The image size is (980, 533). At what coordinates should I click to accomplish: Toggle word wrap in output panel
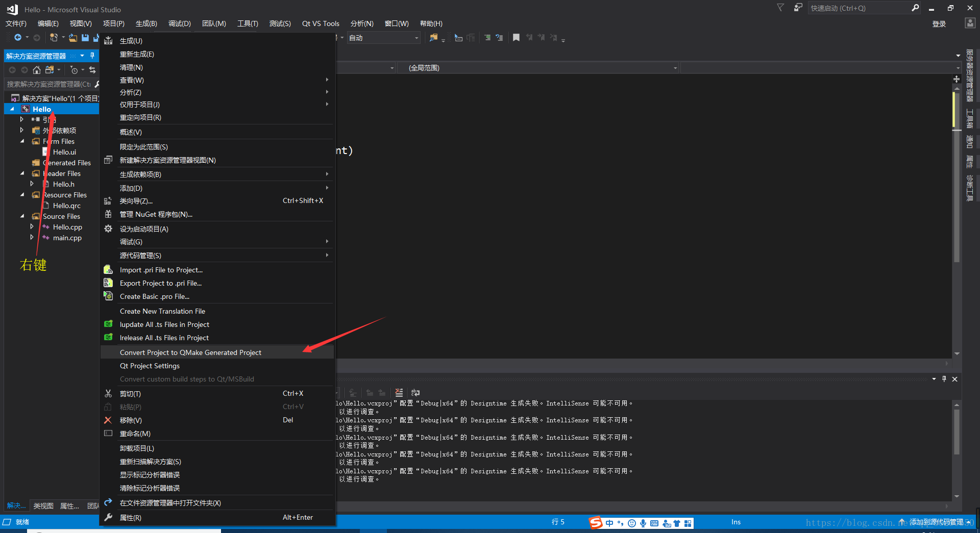(415, 393)
